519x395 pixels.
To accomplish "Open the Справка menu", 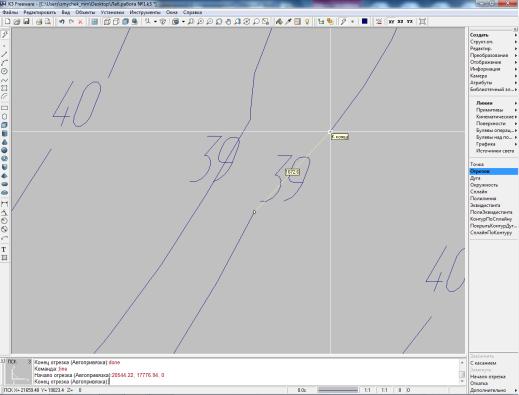I will pyautogui.click(x=192, y=12).
